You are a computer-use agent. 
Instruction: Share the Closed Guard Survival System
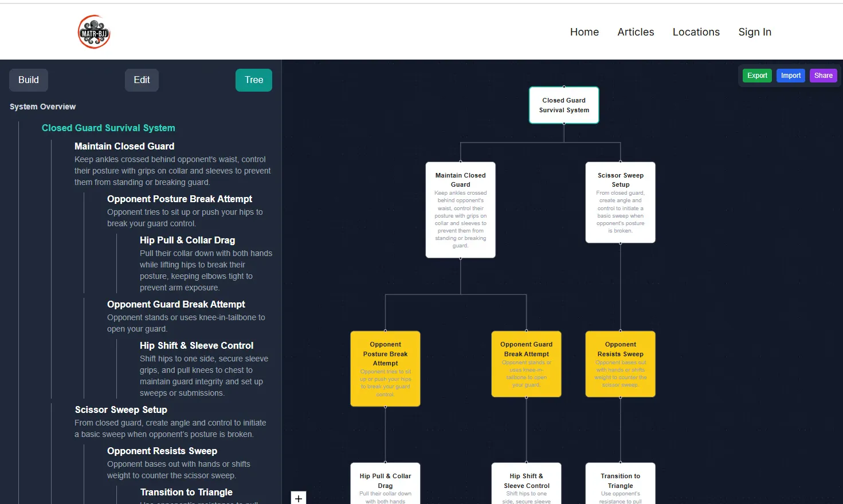point(823,75)
